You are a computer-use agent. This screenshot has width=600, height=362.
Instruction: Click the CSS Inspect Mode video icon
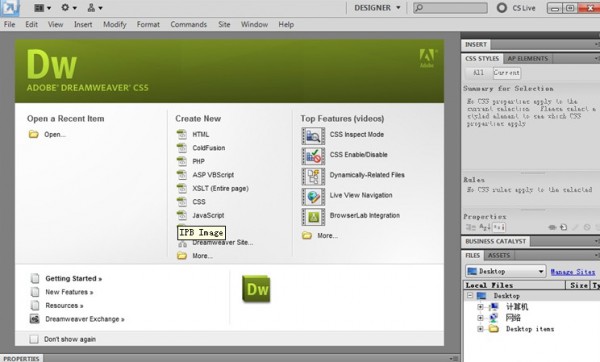(x=313, y=136)
